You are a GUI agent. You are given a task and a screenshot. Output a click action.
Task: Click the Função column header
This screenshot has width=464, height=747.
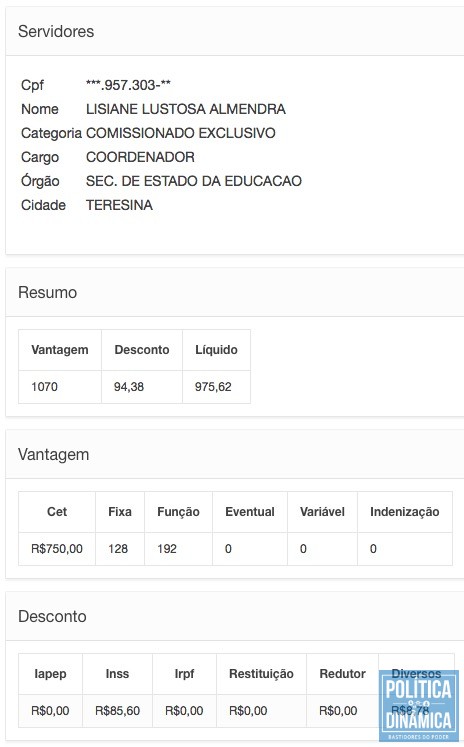[x=178, y=512]
